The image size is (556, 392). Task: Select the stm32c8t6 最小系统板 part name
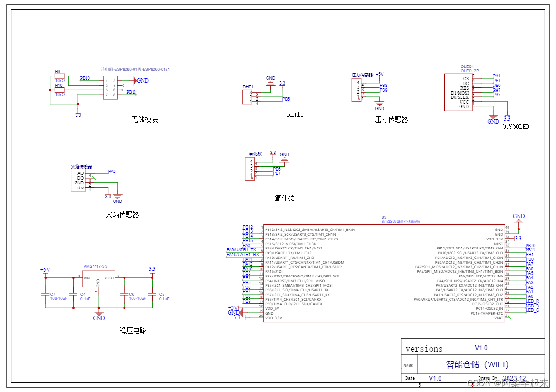pos(401,221)
